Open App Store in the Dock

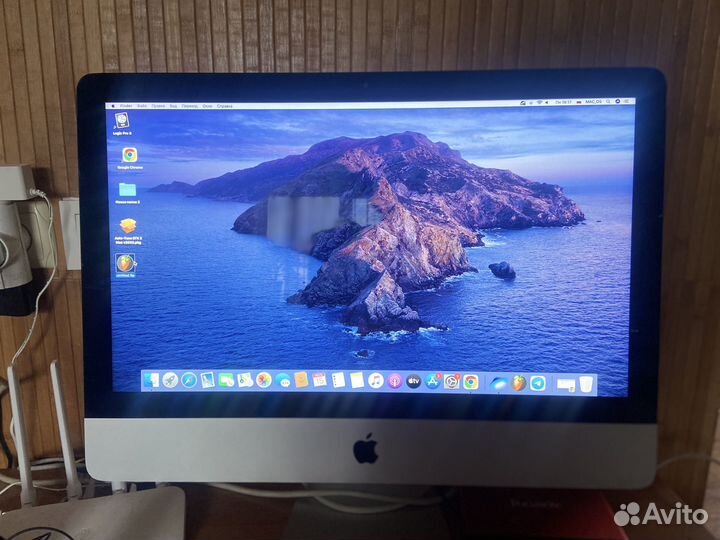tap(433, 382)
